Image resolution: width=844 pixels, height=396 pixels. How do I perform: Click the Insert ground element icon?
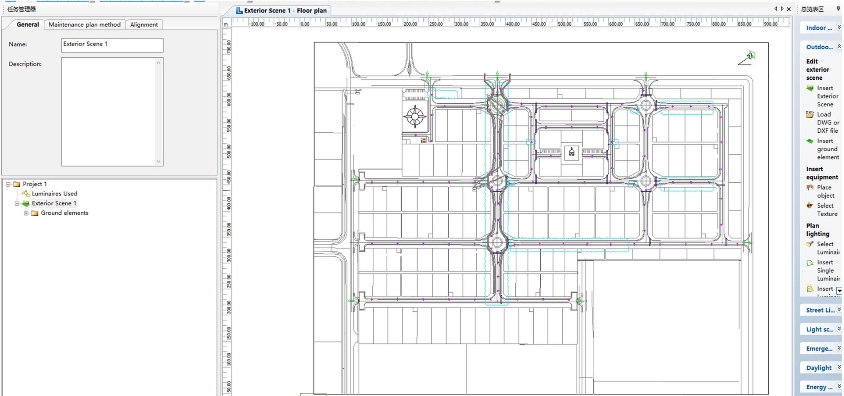pos(810,142)
